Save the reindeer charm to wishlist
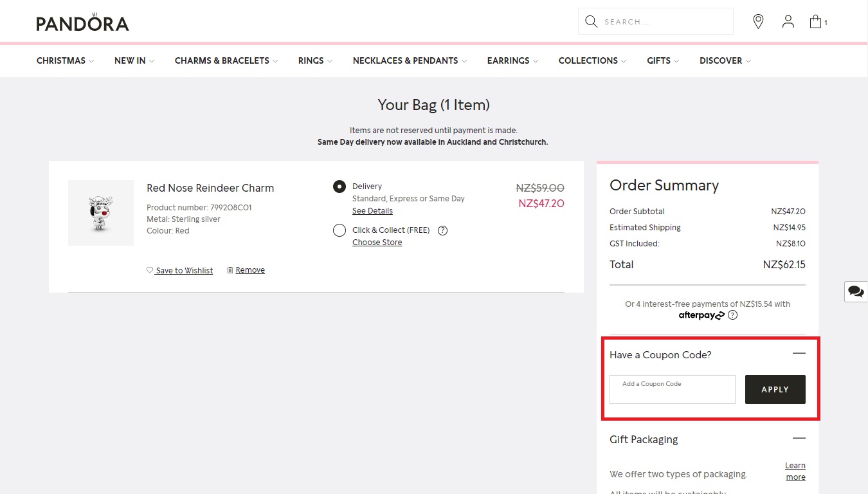This screenshot has height=494, width=868. pyautogui.click(x=179, y=270)
